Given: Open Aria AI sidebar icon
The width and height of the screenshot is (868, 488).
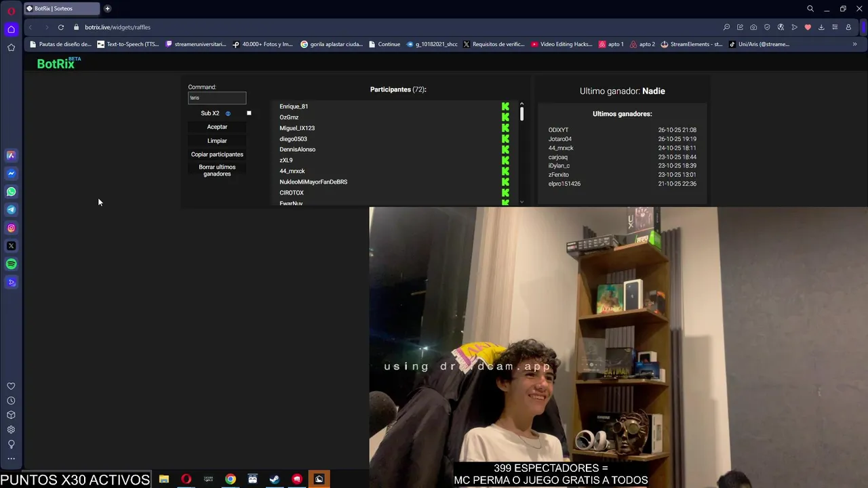Looking at the screenshot, I should coord(11,155).
